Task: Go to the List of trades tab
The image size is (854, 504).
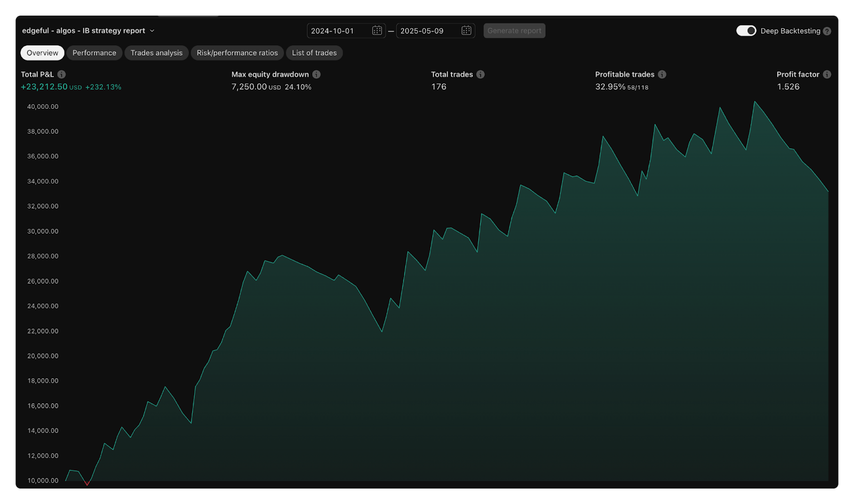Action: coord(314,53)
